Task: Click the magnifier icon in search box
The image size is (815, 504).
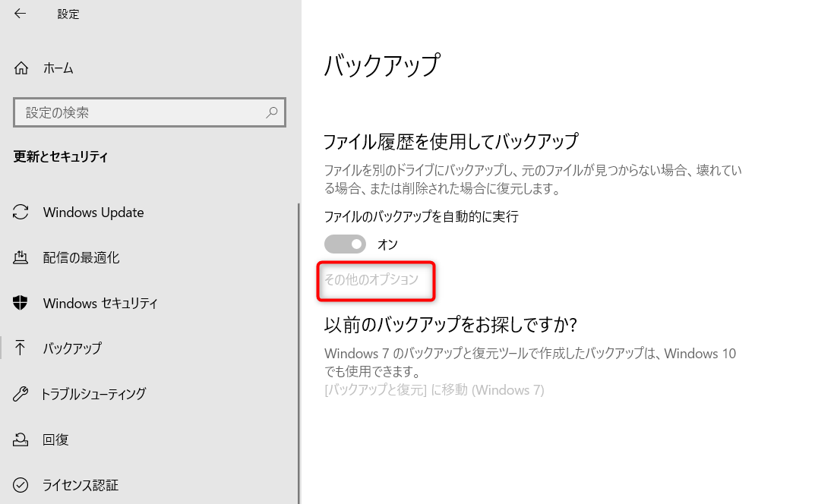Action: 271,112
